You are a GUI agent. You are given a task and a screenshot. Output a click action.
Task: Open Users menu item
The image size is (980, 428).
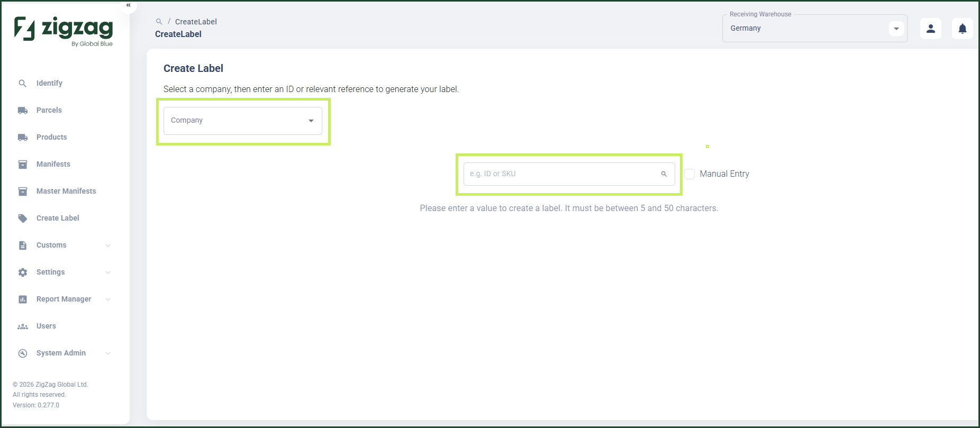[46, 326]
